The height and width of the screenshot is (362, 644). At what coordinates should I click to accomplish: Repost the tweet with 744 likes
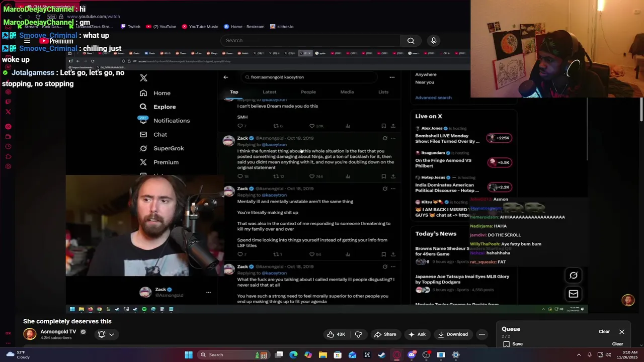[279, 176]
